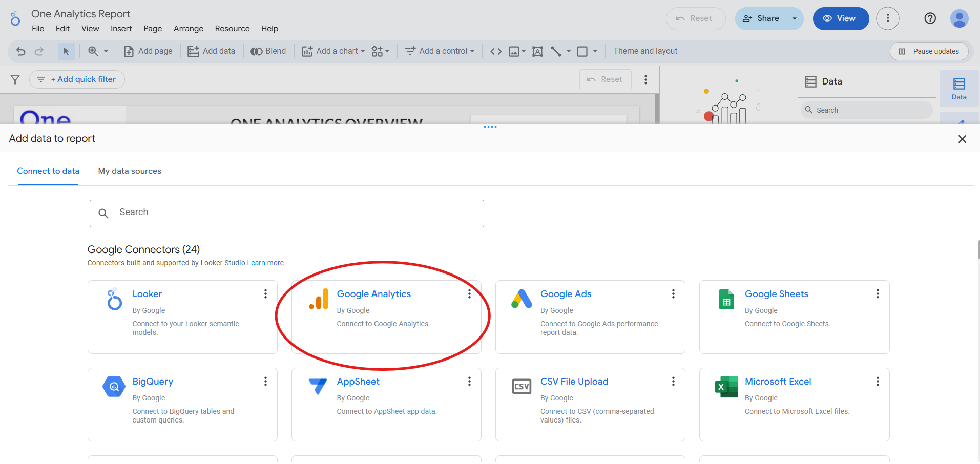Open Google Ads connector options menu
Image resolution: width=980 pixels, height=464 pixels.
pyautogui.click(x=673, y=294)
